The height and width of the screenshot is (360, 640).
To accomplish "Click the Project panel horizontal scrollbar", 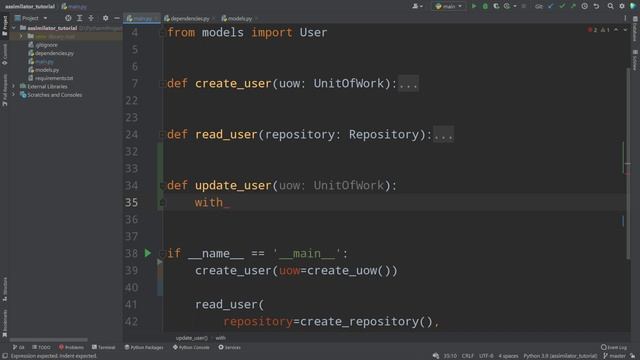I will point(48,340).
